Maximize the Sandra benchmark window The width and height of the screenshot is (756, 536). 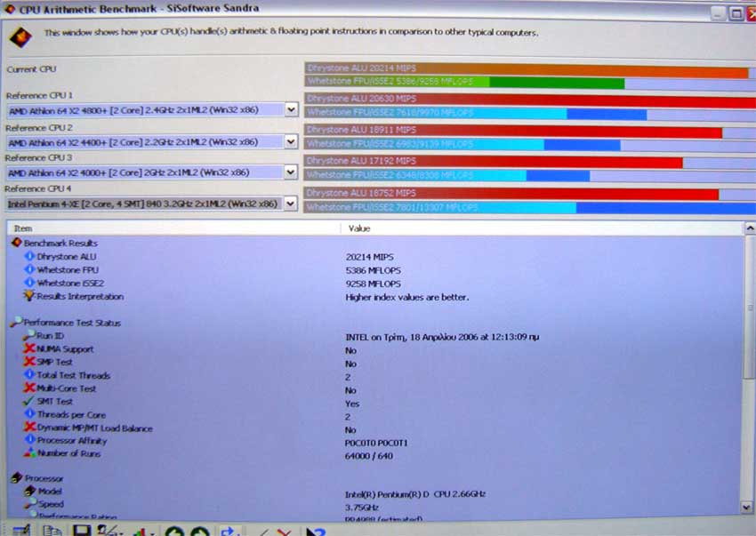coord(736,13)
